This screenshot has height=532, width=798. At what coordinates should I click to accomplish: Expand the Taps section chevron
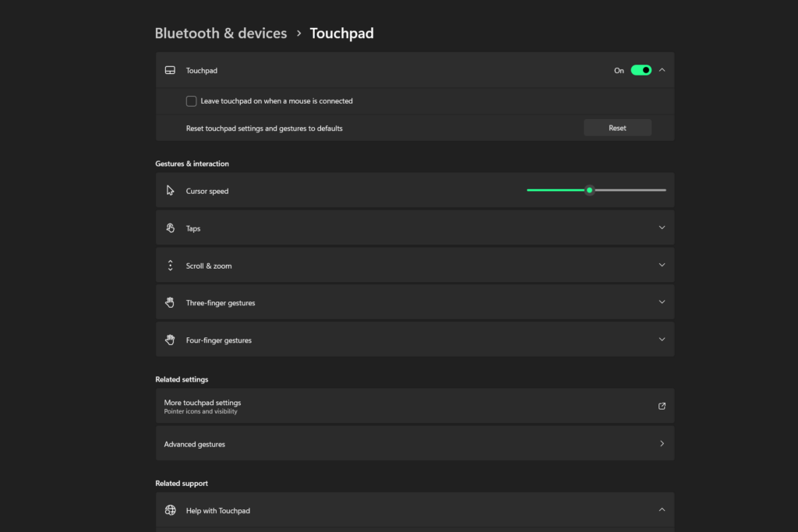pos(662,228)
